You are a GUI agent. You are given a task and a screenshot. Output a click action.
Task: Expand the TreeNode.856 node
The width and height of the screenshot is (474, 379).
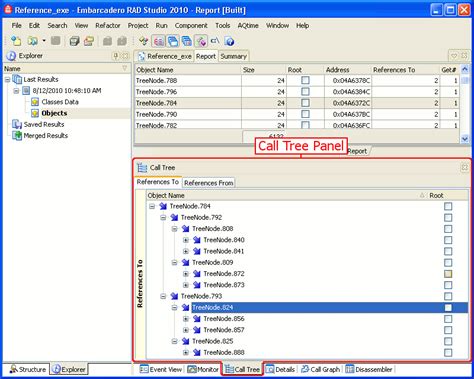(x=186, y=319)
